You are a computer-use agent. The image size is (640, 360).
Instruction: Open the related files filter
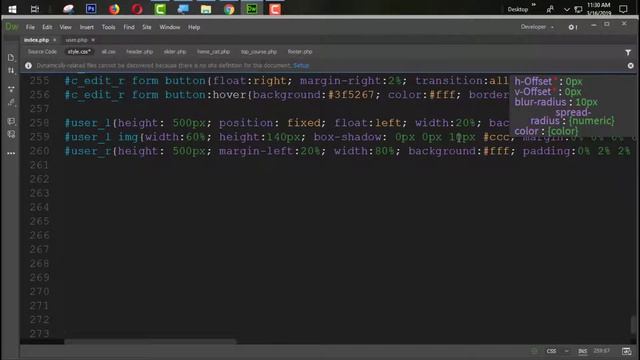(628, 52)
